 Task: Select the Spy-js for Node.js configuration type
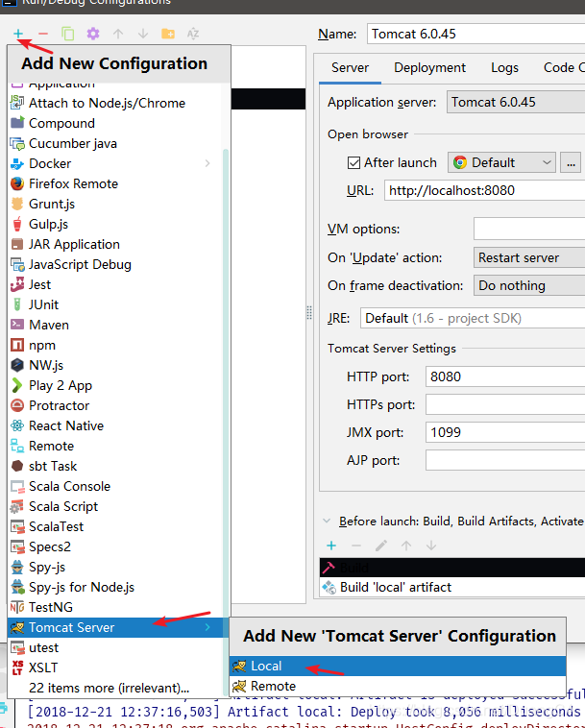pyautogui.click(x=115, y=588)
